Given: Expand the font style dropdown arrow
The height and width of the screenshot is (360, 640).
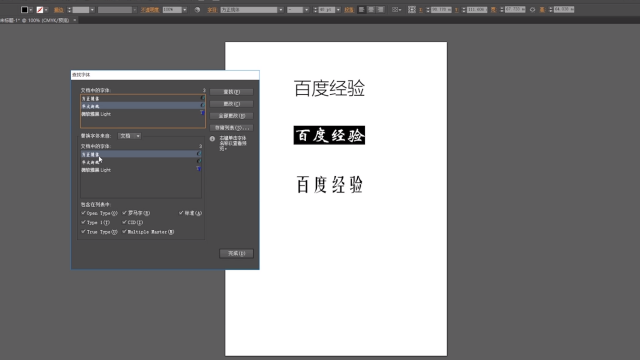Looking at the screenshot, I should point(306,10).
